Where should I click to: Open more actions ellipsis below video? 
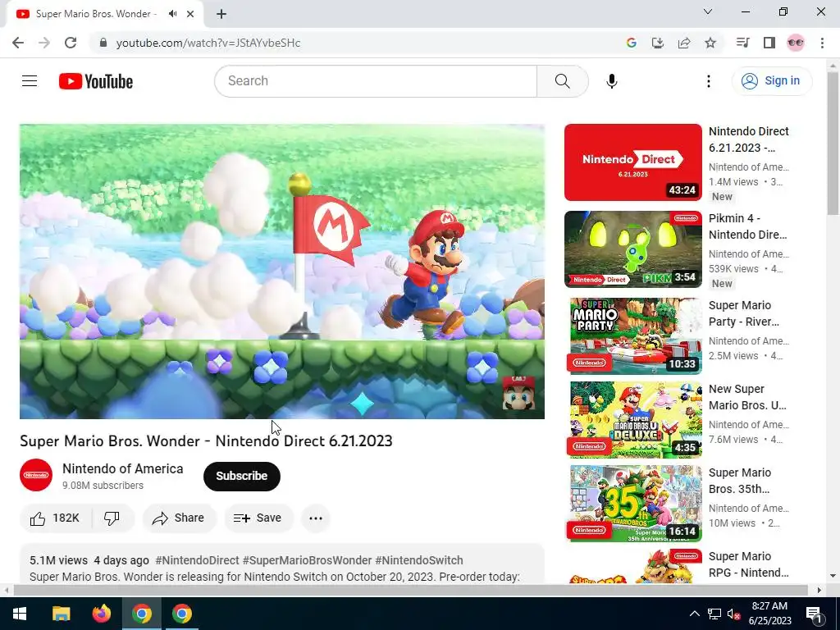pyautogui.click(x=316, y=518)
